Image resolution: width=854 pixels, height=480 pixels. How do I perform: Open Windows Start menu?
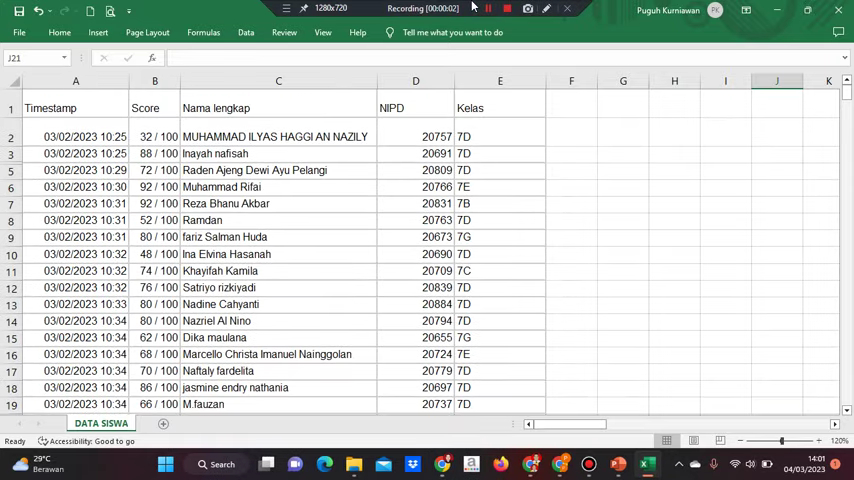point(166,464)
